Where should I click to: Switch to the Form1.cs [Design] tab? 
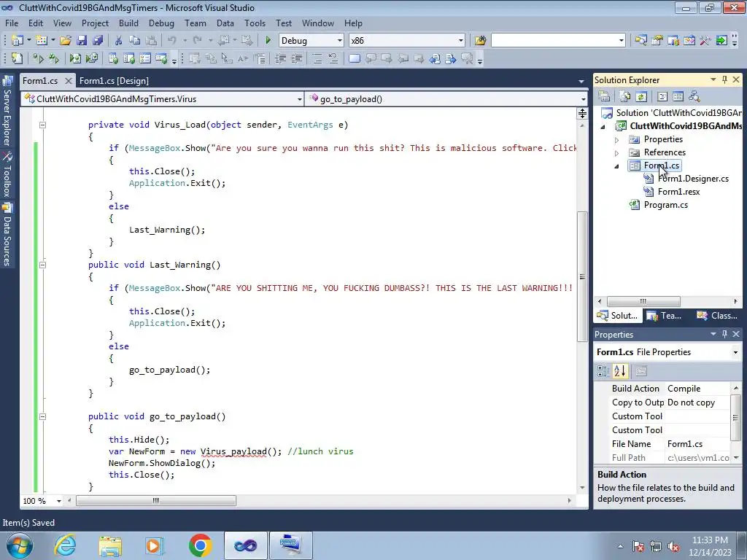click(x=114, y=81)
